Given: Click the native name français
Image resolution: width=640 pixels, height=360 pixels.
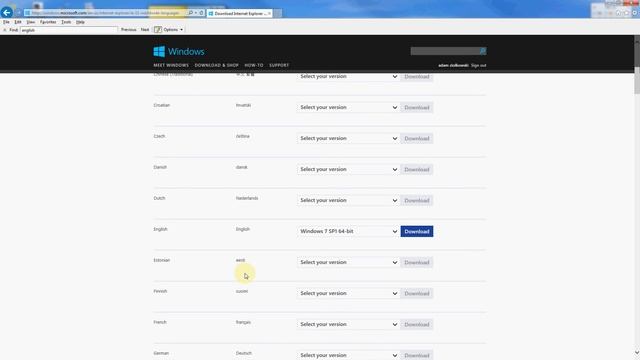Looking at the screenshot, I should [x=243, y=322].
